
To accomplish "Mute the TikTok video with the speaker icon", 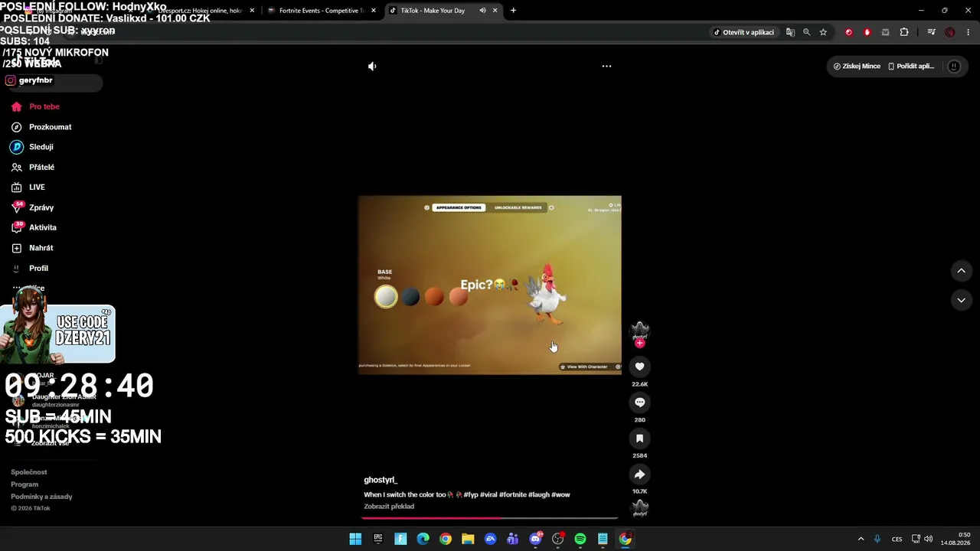I will [372, 67].
